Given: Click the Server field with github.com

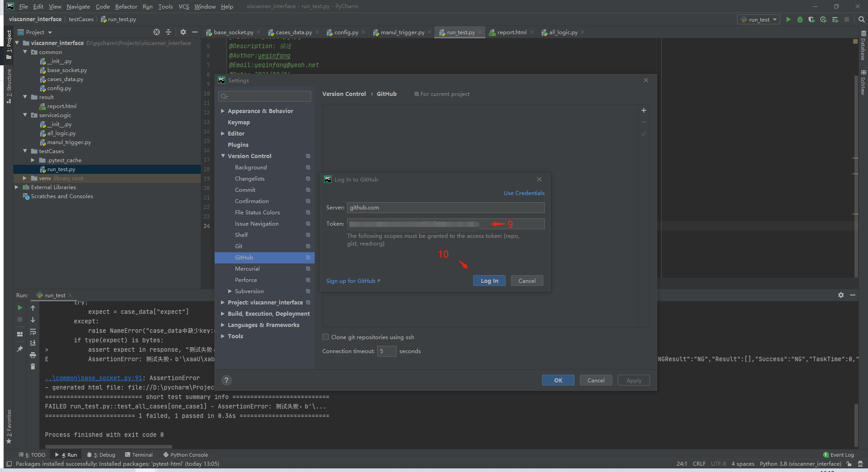Looking at the screenshot, I should click(446, 207).
